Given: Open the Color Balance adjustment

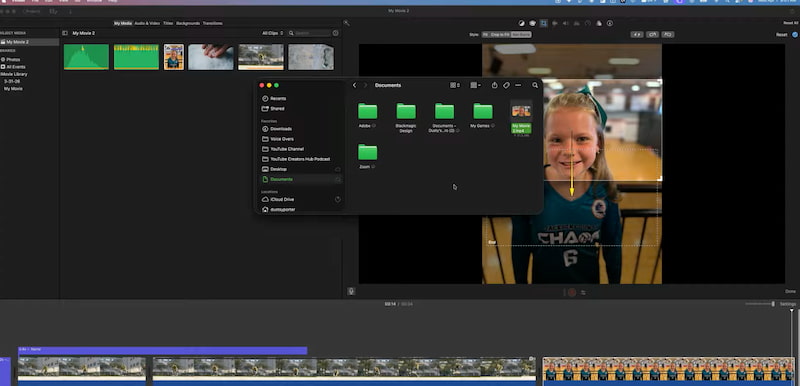Looking at the screenshot, I should [x=521, y=23].
